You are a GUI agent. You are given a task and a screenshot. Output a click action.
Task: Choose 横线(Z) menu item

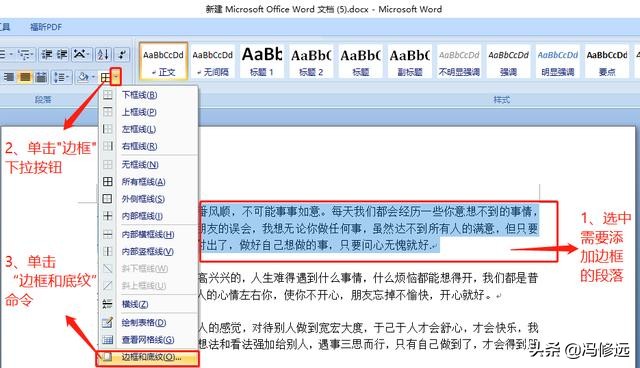(x=149, y=304)
